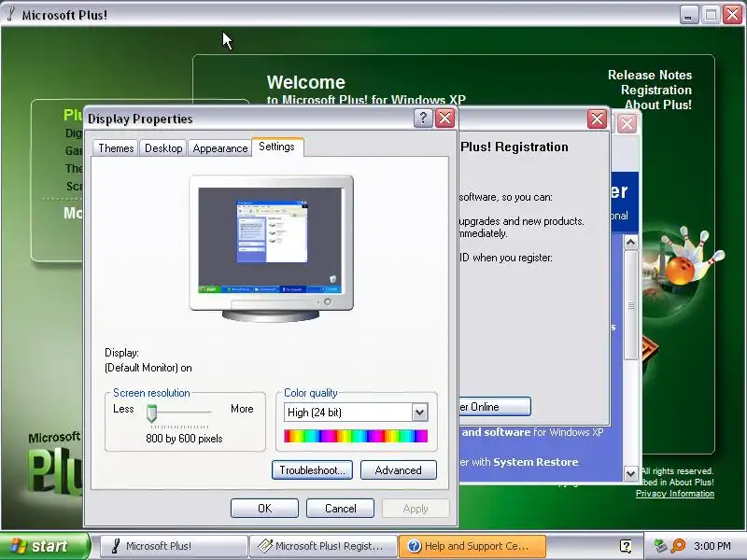Screen dimensions: 747x560
Task: Click the 3:00 PM taskbar clock
Action: 712,546
